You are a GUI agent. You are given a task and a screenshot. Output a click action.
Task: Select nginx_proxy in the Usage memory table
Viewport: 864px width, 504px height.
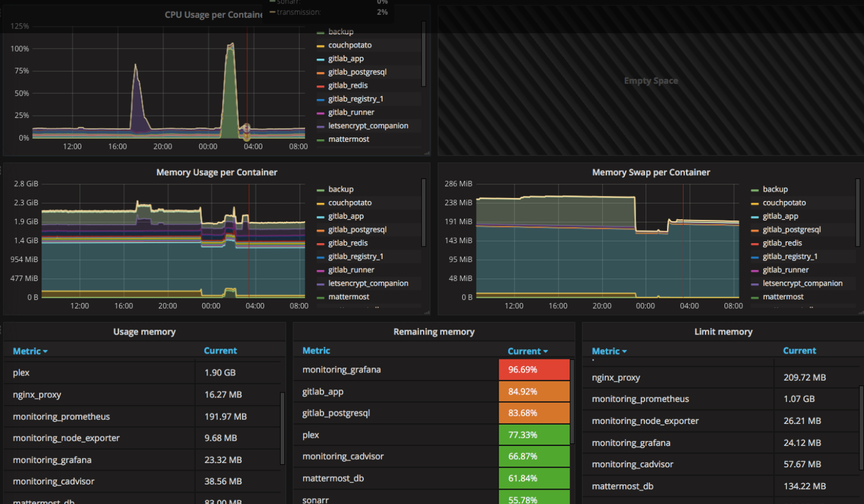[x=37, y=394]
